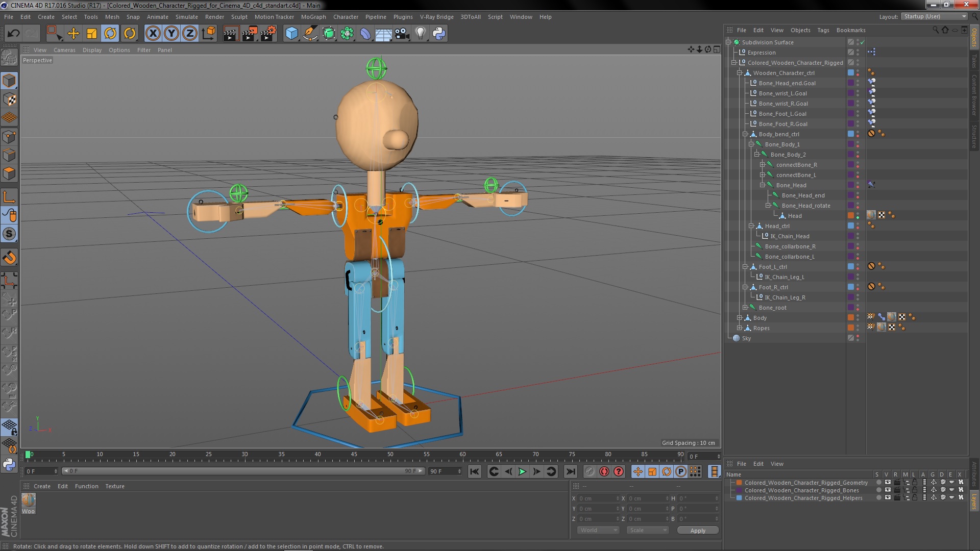This screenshot has height=551, width=980.
Task: Select the Head object in tree
Action: tap(795, 216)
